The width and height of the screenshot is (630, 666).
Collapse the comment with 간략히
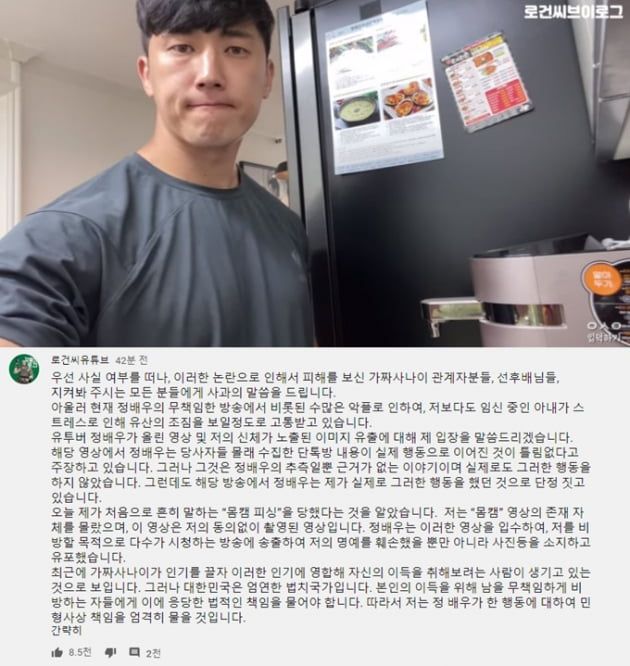[66, 630]
